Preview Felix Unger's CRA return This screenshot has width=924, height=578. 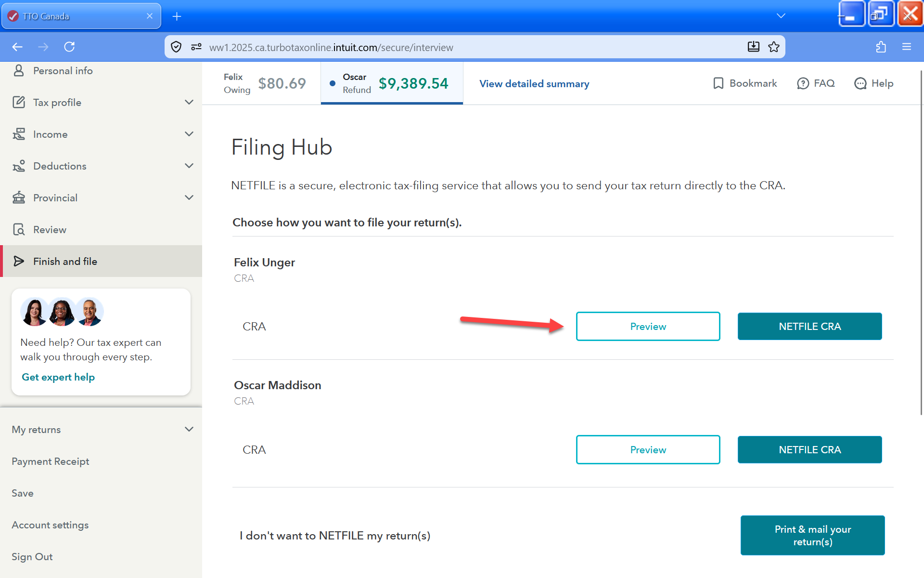click(x=648, y=327)
